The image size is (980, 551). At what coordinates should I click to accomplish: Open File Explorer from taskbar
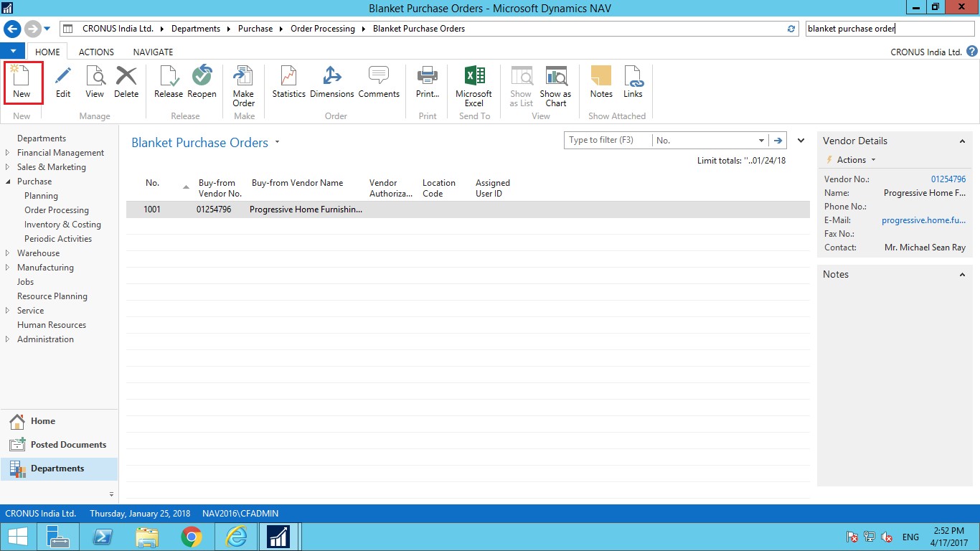(x=147, y=537)
